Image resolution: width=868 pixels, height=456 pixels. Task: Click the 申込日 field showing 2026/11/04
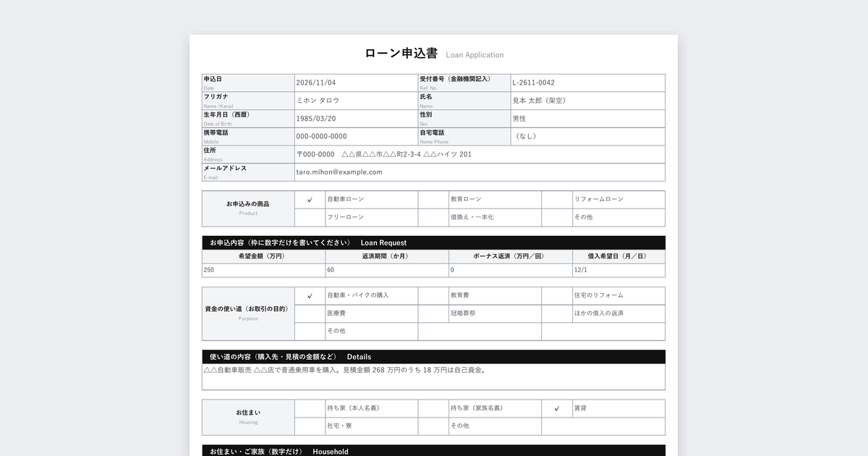click(x=356, y=83)
